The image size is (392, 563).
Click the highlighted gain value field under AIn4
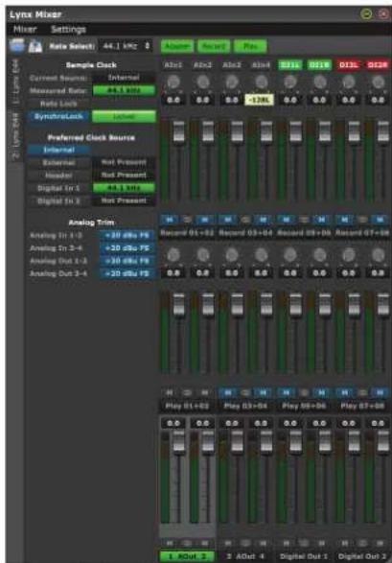coord(260,100)
